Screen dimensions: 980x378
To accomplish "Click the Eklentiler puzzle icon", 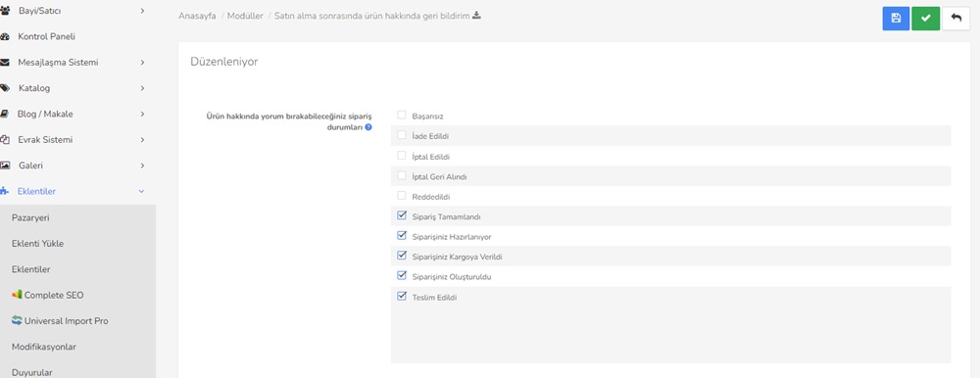I will pos(4,191).
